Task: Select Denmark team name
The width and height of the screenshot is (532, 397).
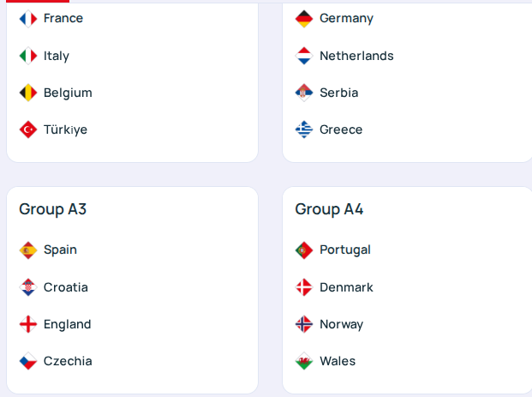Action: pos(346,287)
